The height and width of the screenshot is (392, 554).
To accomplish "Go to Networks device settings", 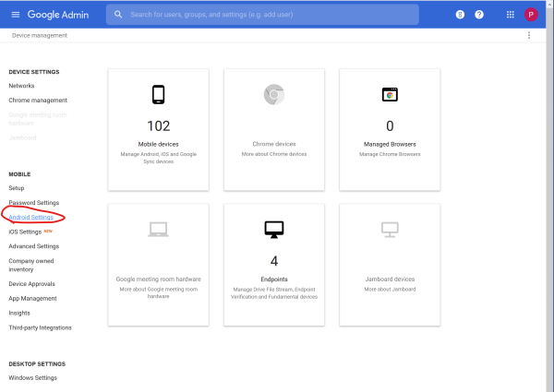I will point(21,86).
